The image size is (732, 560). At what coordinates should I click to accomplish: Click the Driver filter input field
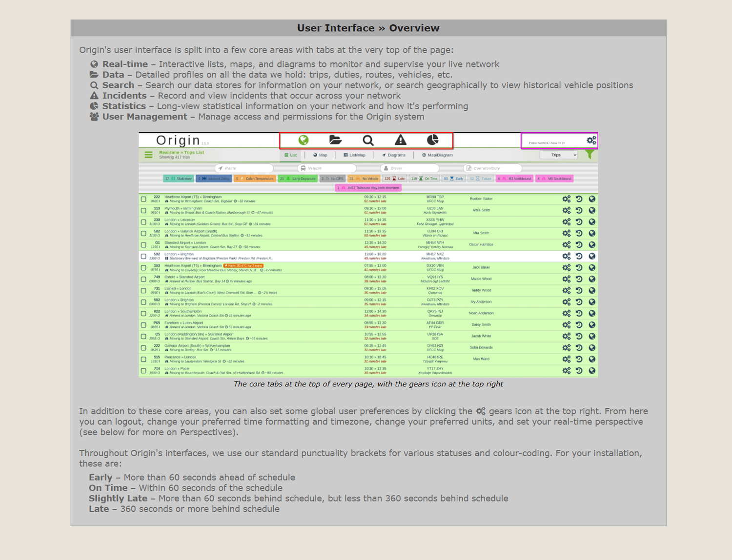[x=410, y=168]
